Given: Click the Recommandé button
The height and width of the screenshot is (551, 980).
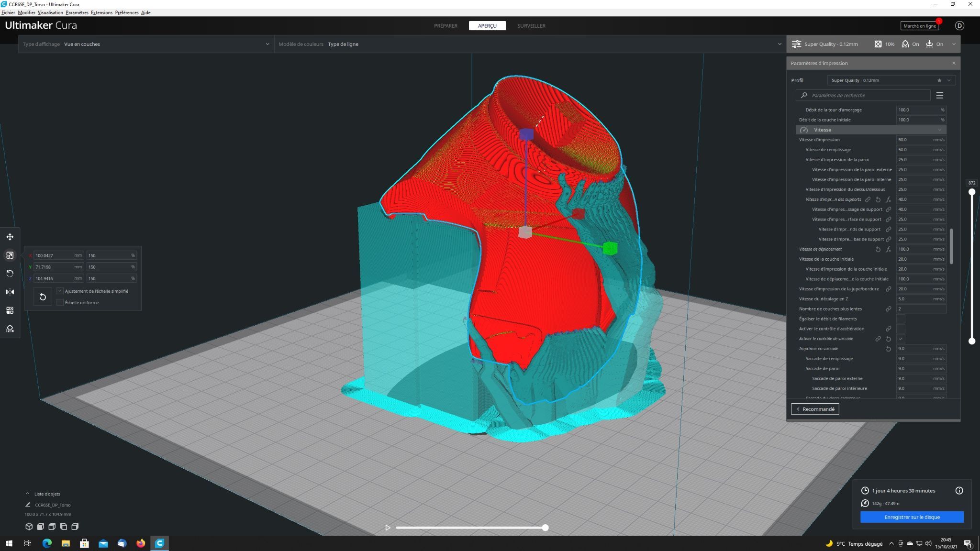Looking at the screenshot, I should [815, 409].
